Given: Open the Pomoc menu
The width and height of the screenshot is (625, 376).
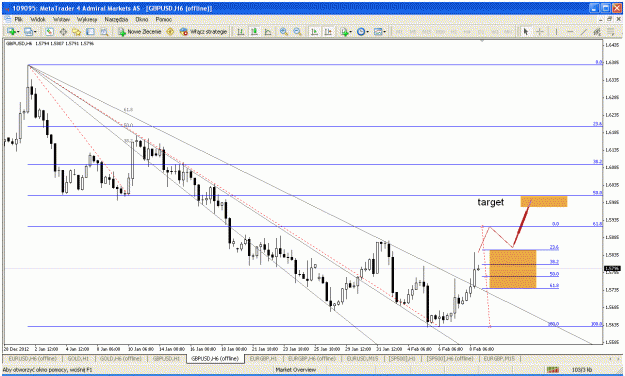Looking at the screenshot, I should 163,19.
